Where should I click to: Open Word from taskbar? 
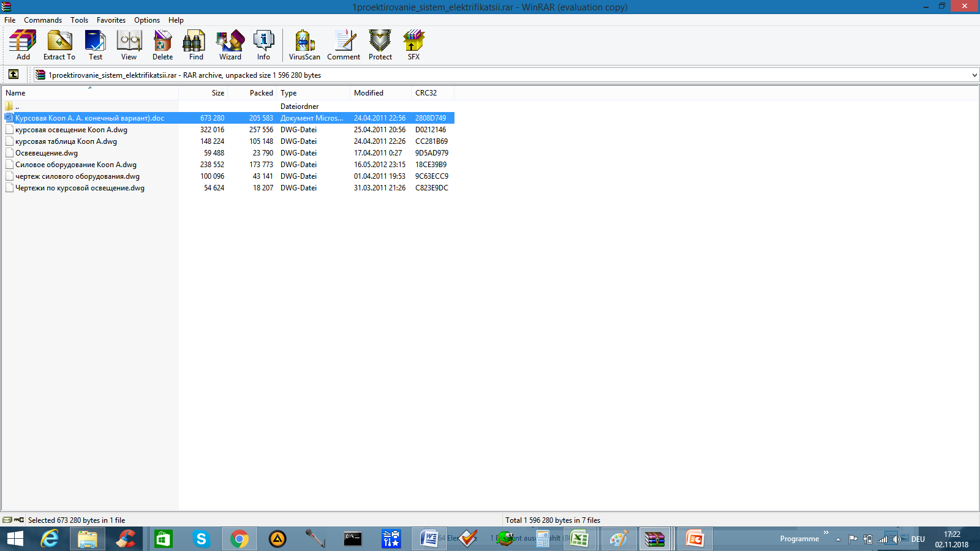[429, 539]
